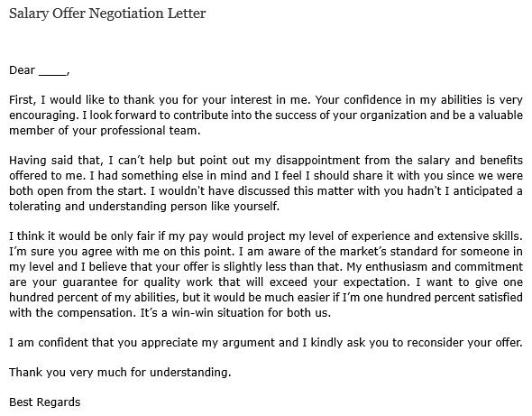This screenshot has width=532, height=416.
Task: Click the word 'encouraging' in first paragraph
Action: click(44, 116)
